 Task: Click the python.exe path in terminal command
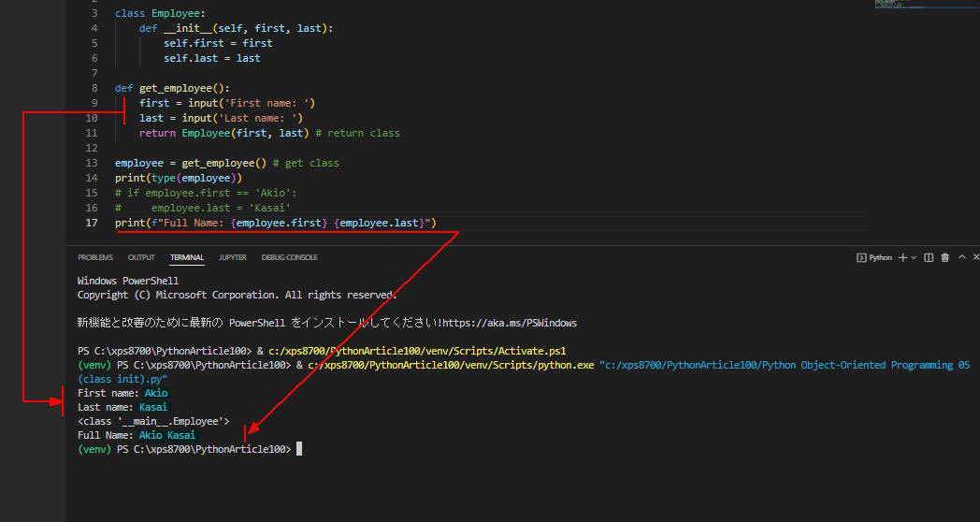(452, 365)
